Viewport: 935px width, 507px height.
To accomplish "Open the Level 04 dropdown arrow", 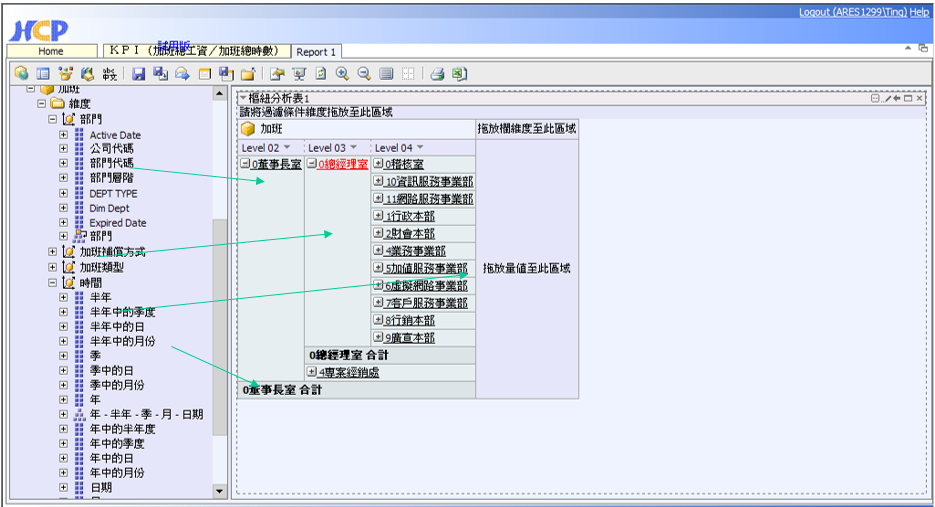I will (420, 147).
